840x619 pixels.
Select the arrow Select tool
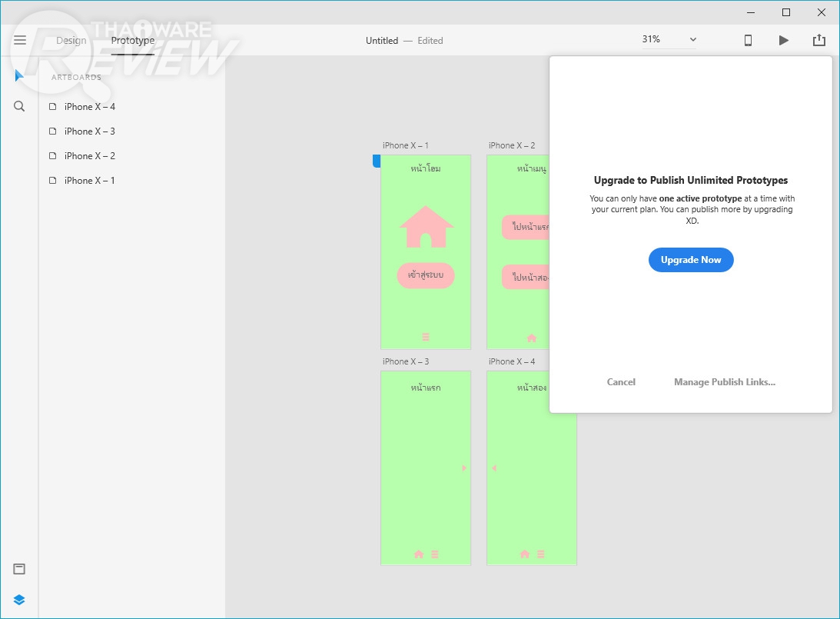click(18, 75)
